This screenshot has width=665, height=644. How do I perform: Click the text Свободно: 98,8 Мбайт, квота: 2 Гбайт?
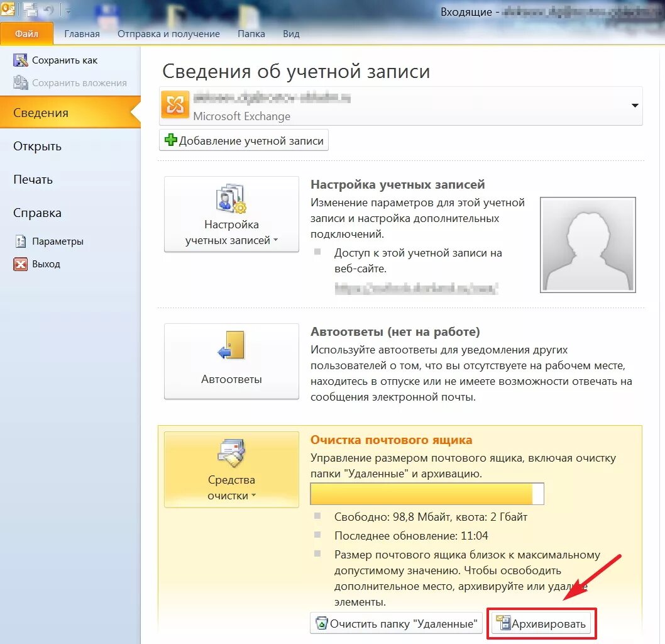431,517
